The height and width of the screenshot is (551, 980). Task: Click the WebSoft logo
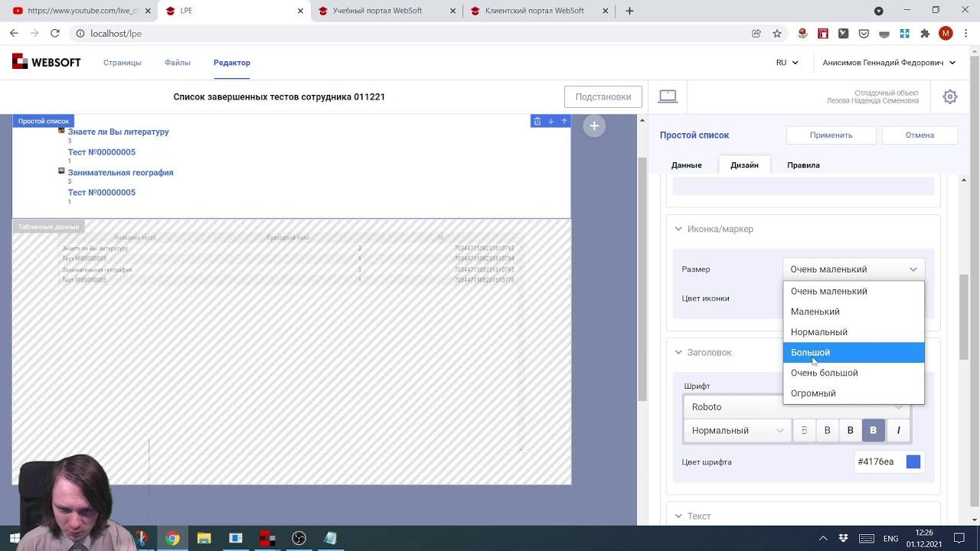tap(47, 62)
